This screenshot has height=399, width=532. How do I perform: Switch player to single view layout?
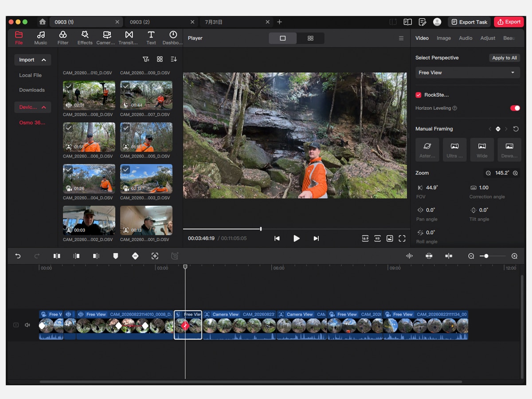283,38
